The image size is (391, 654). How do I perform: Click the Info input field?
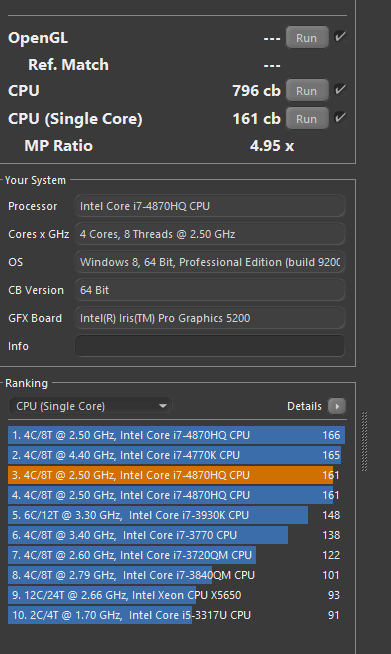pyautogui.click(x=210, y=346)
